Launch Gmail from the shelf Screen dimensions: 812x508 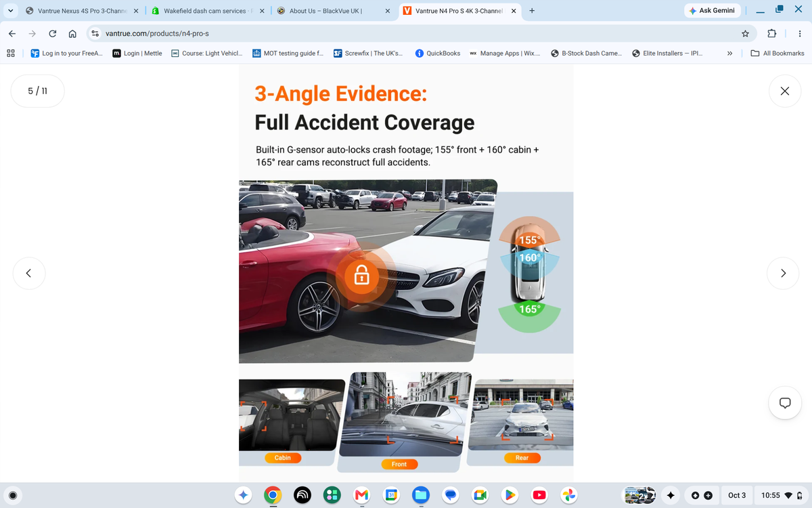pyautogui.click(x=361, y=495)
